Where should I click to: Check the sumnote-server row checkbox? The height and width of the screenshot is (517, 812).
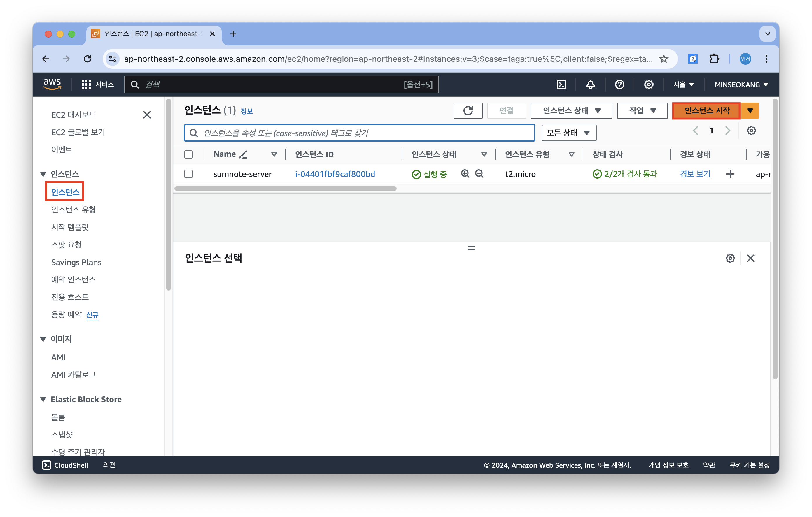click(x=188, y=174)
